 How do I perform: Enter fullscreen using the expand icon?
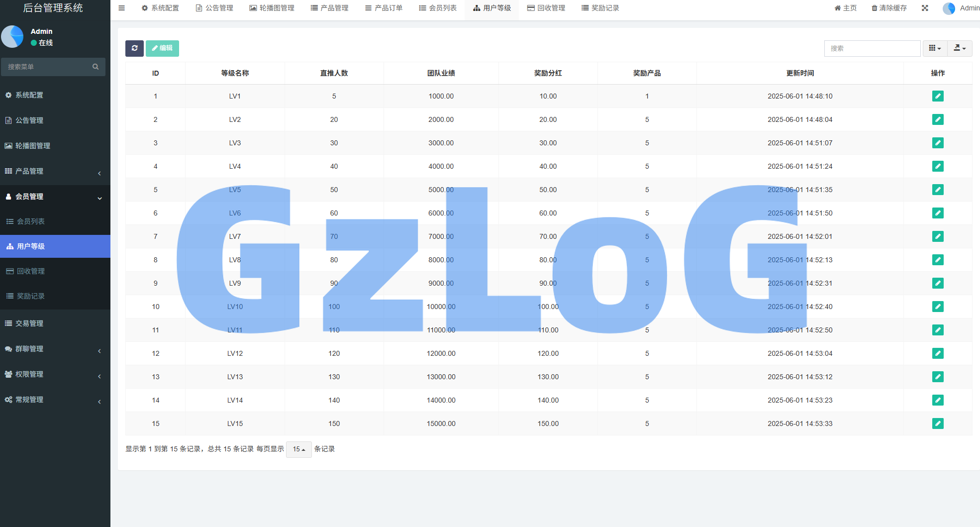pyautogui.click(x=925, y=8)
